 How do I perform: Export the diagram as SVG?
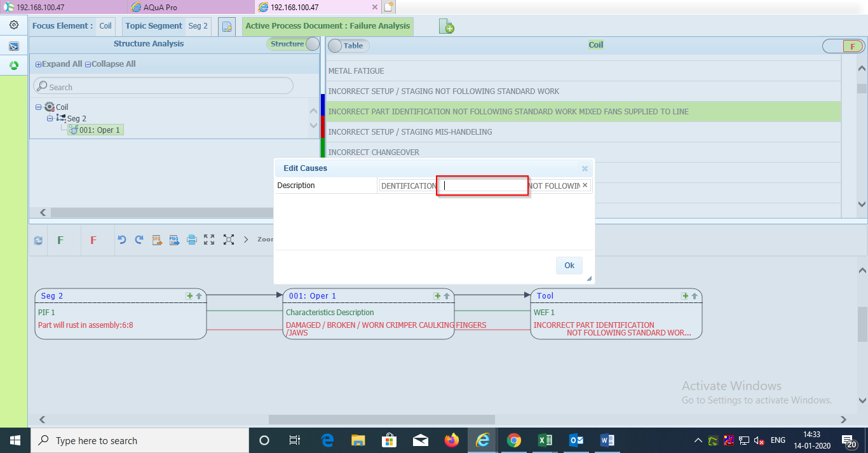pyautogui.click(x=157, y=240)
